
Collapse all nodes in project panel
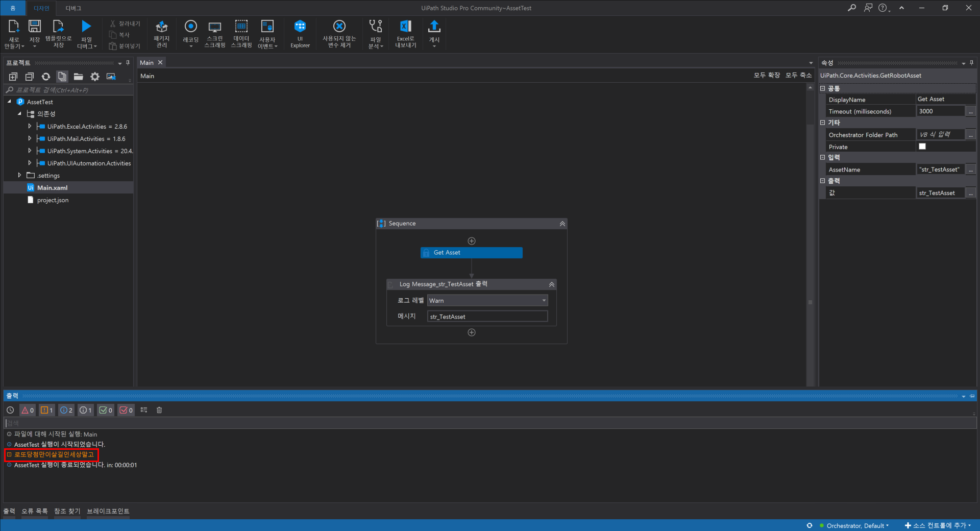coord(30,77)
